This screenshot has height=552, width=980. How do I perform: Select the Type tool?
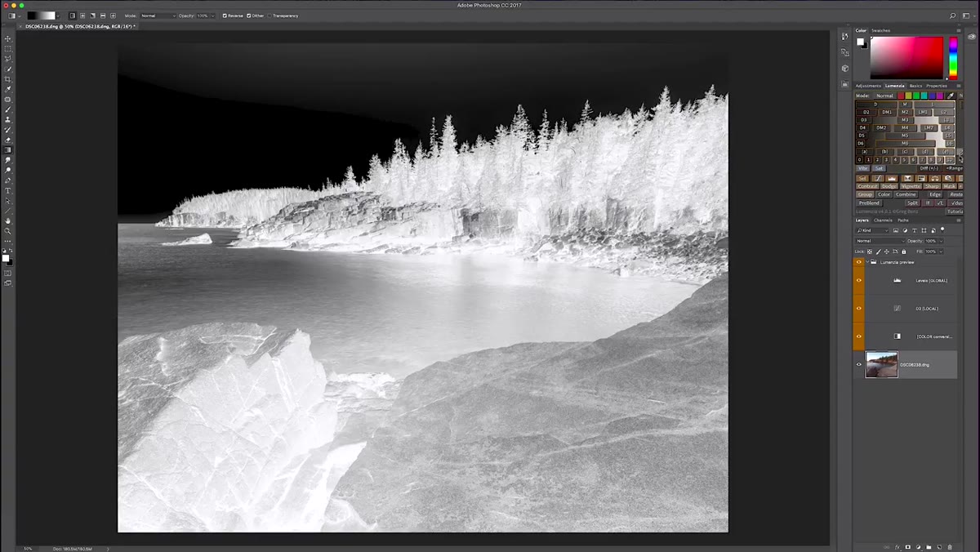pyautogui.click(x=8, y=190)
